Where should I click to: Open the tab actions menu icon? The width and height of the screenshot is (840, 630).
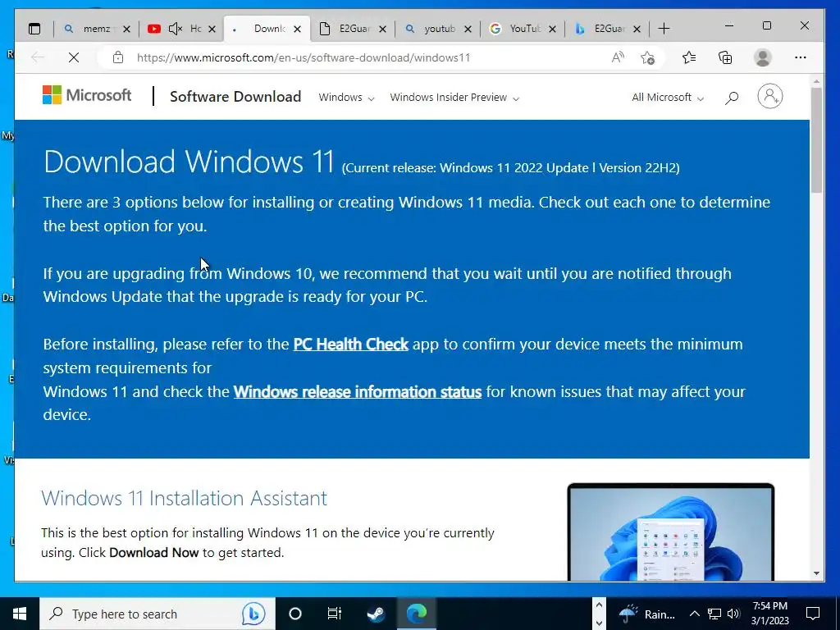coord(34,29)
